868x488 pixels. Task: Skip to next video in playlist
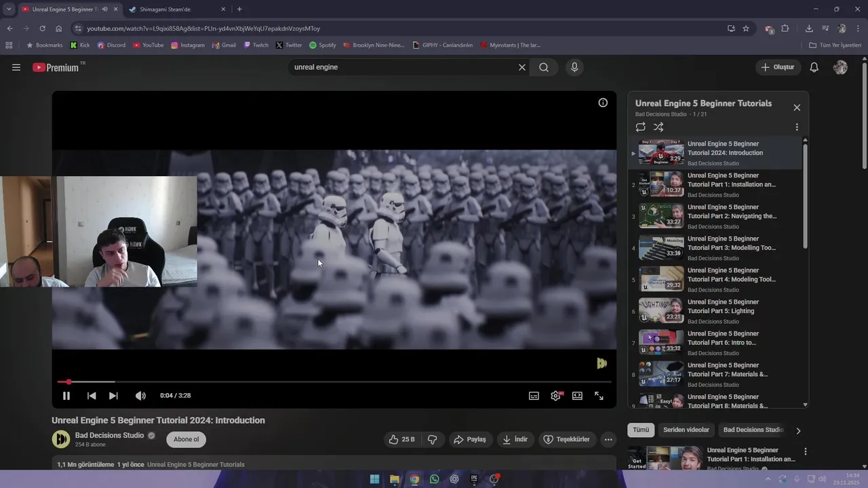tap(113, 396)
